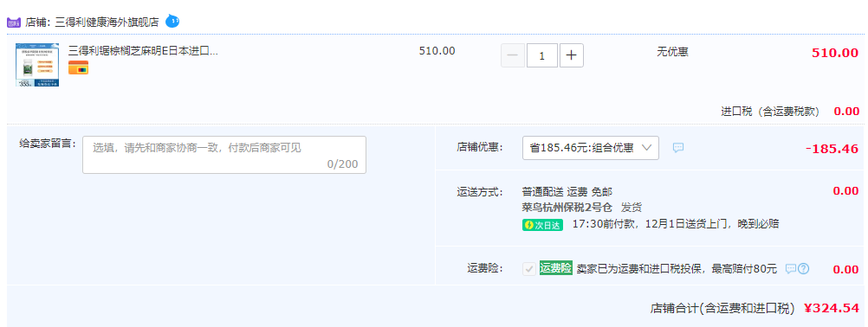This screenshot has height=327, width=868.
Task: Open the blue Wangwang chat icon
Action: (x=172, y=22)
